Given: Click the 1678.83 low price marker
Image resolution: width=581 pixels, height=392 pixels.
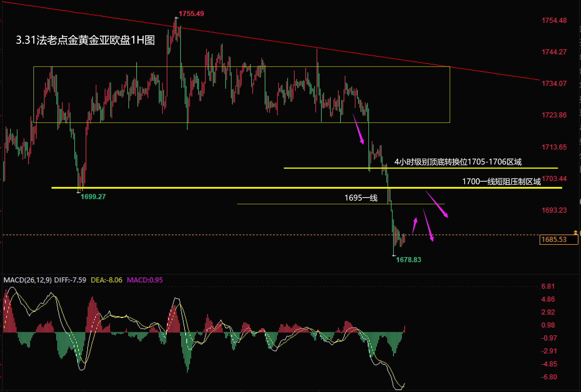Looking at the screenshot, I should pyautogui.click(x=408, y=260).
